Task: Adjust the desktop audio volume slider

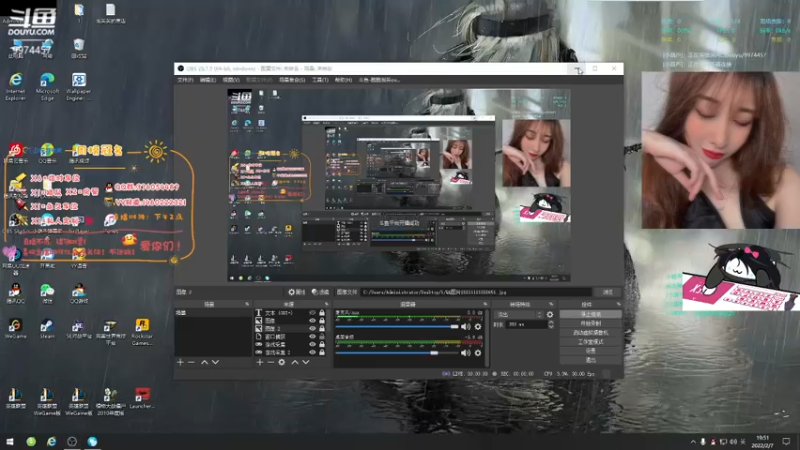Action: (x=397, y=353)
